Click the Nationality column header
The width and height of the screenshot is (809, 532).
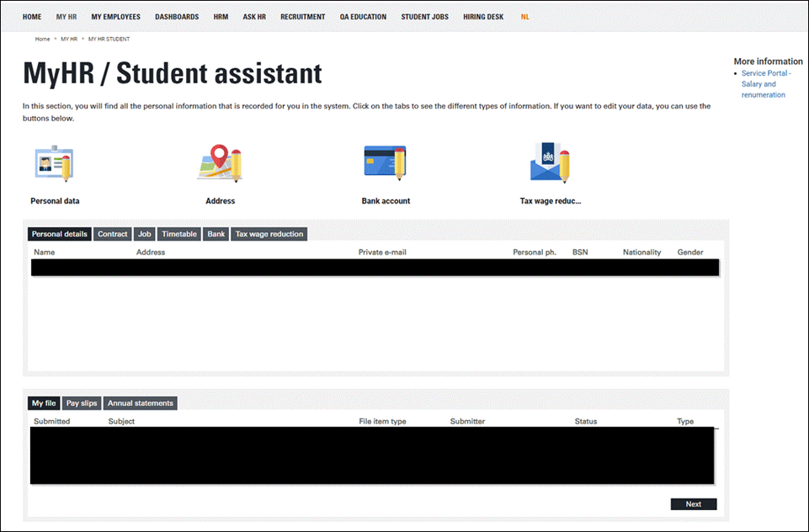[641, 253]
